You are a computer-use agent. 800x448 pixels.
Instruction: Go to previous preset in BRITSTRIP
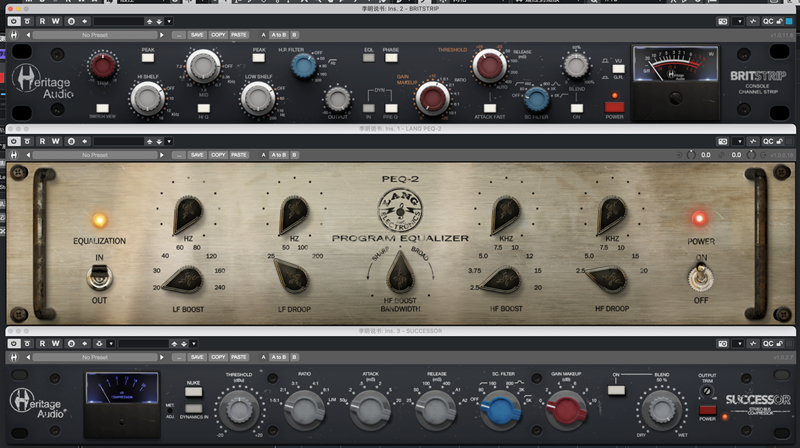(x=28, y=35)
